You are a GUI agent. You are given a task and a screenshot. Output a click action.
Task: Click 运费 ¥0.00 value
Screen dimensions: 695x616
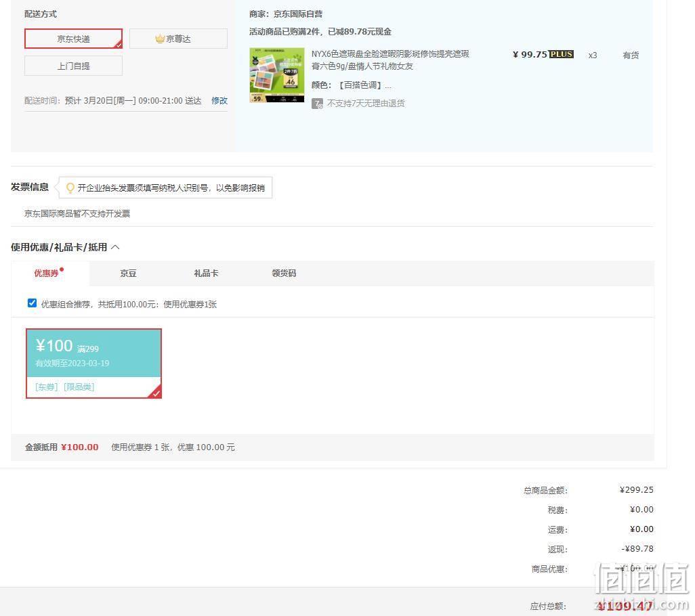(641, 529)
